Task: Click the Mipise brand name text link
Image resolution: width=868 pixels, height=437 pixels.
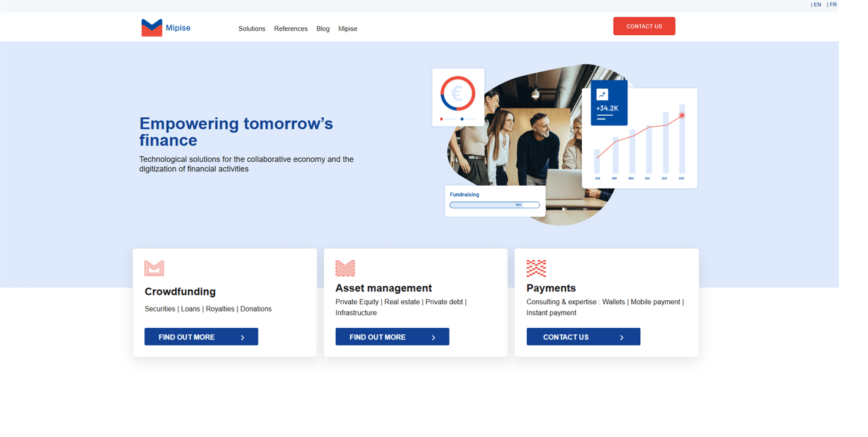Action: pos(178,28)
